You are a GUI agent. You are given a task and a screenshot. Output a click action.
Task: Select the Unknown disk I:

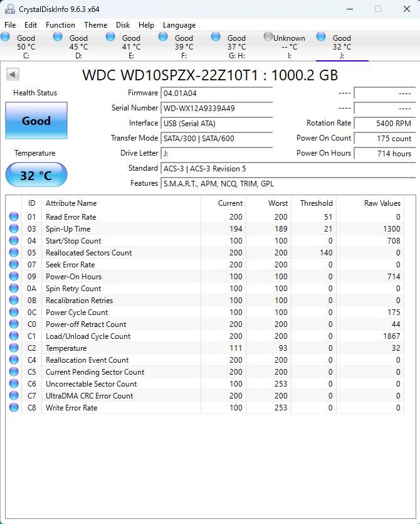click(289, 46)
